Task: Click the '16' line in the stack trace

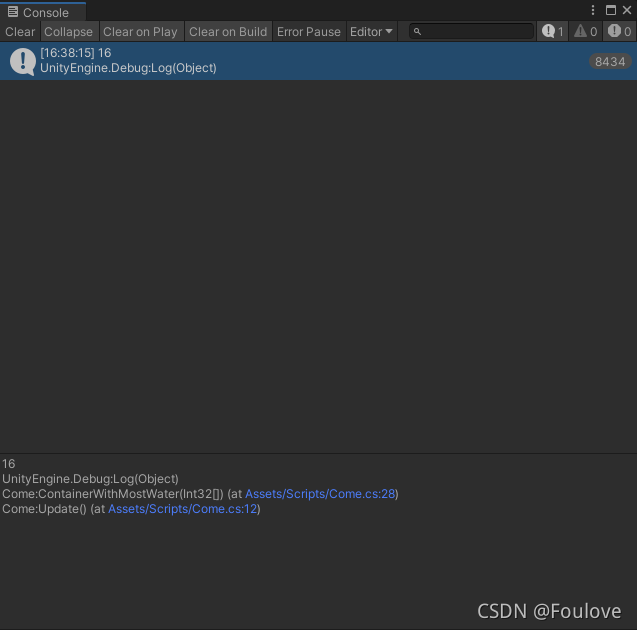Action: tap(9, 463)
